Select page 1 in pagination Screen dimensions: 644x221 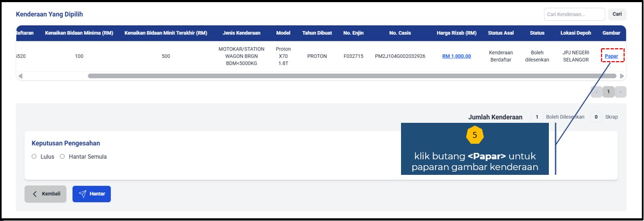(x=608, y=92)
